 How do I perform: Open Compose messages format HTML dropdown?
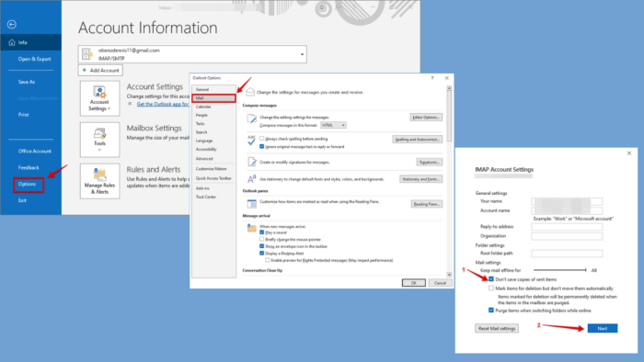coord(333,125)
